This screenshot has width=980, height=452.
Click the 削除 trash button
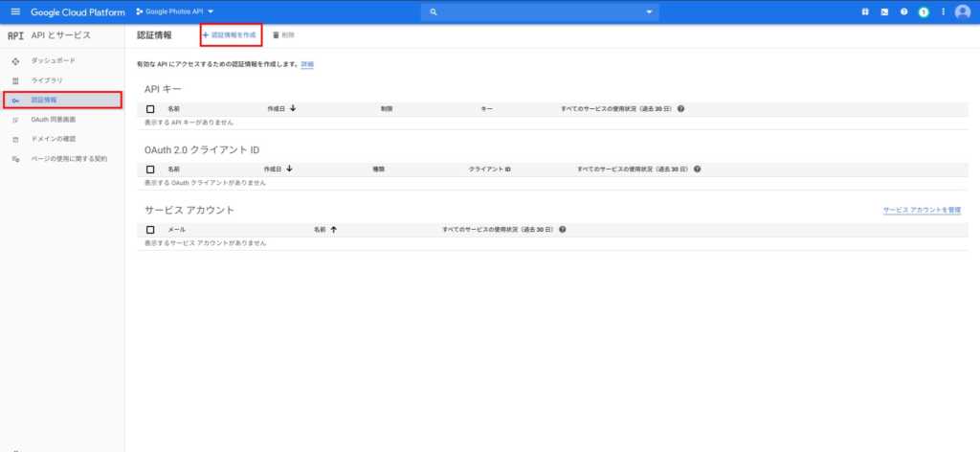[x=283, y=34]
